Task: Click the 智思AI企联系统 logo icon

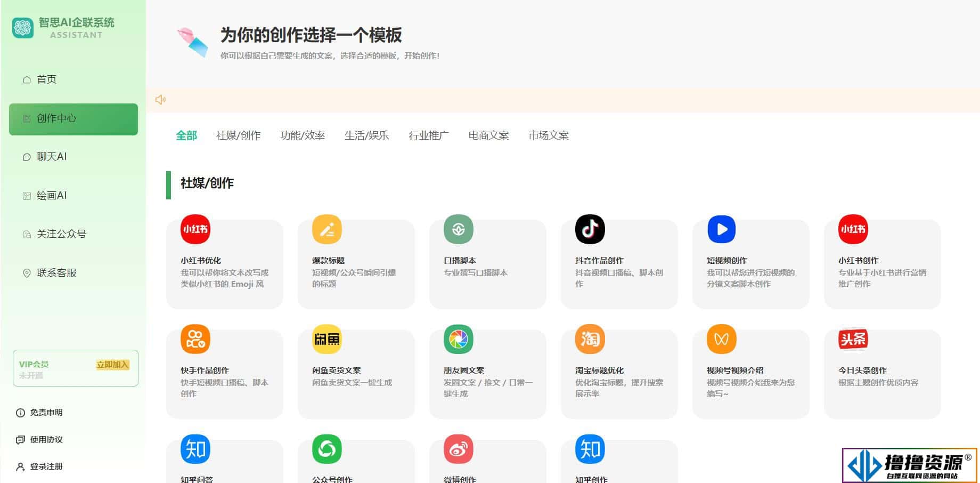Action: click(x=23, y=28)
